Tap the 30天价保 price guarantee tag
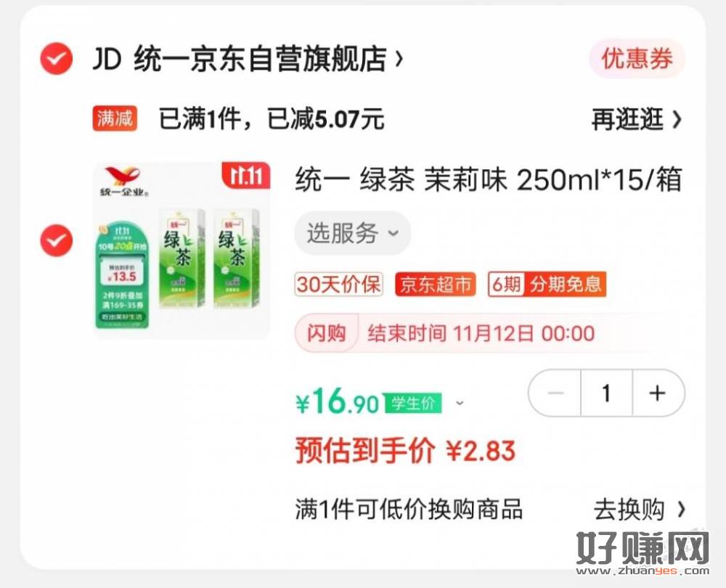Viewport: 726px width, 588px height. [338, 284]
